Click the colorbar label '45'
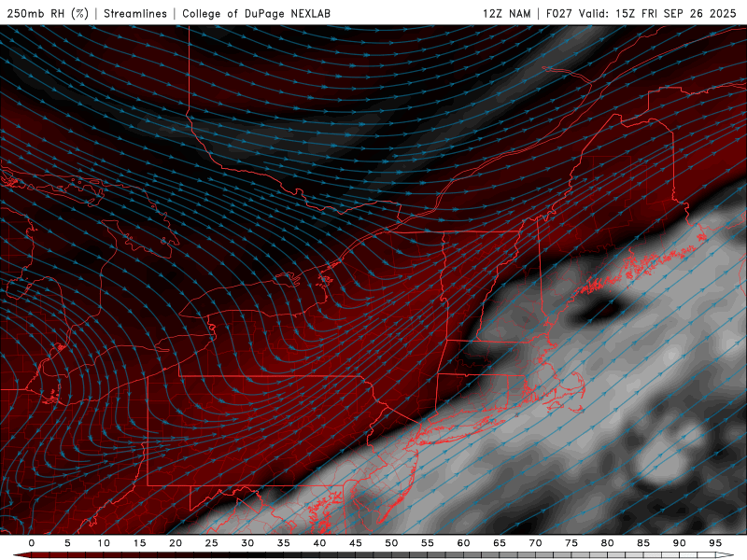Image resolution: width=747 pixels, height=560 pixels. 356,543
